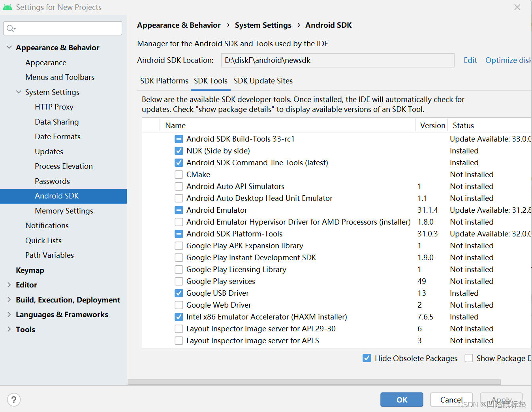Expand the Tools section
Viewport: 532px width, 412px height.
(x=9, y=329)
